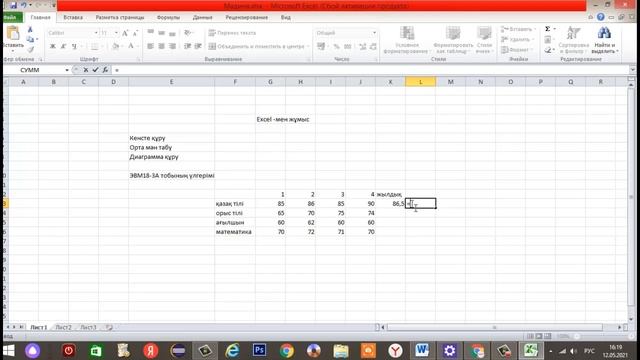Switch to the Разметка страницы ribbon tab
Screen dimensions: 640x360
(120, 18)
